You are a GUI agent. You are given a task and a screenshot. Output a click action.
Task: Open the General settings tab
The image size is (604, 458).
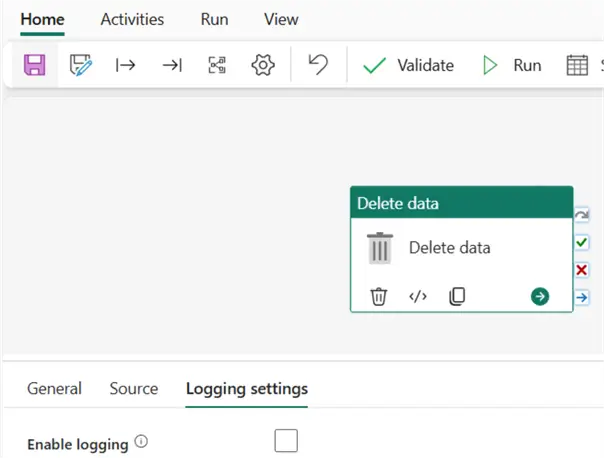pos(54,389)
